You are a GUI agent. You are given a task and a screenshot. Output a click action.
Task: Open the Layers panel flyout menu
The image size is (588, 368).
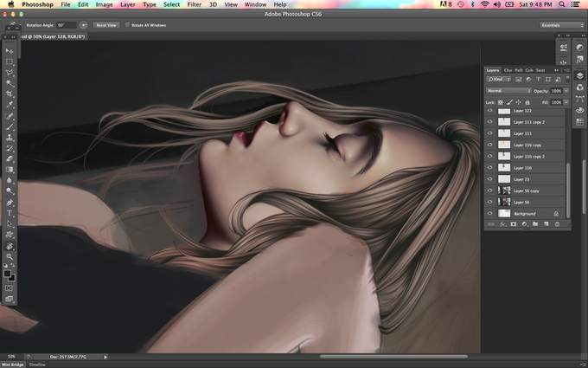tap(566, 70)
